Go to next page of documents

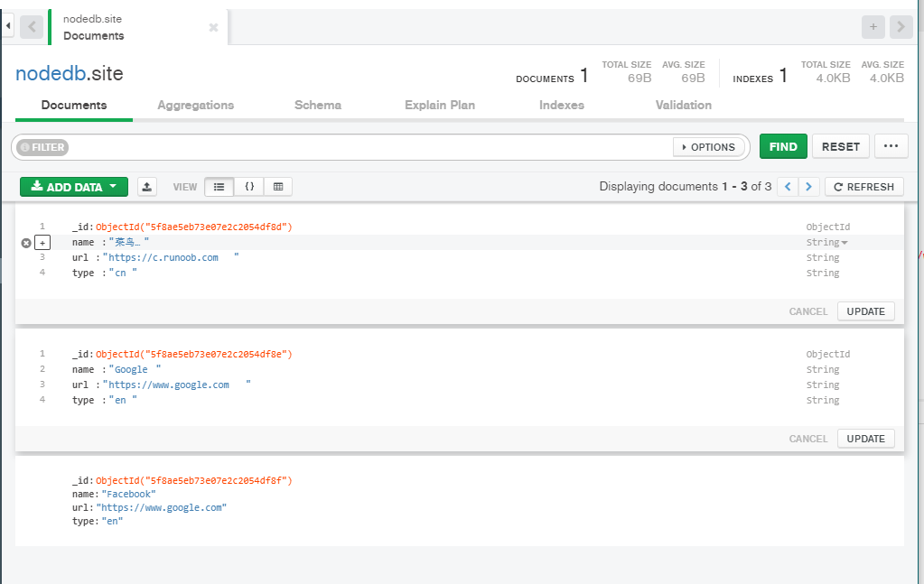809,187
